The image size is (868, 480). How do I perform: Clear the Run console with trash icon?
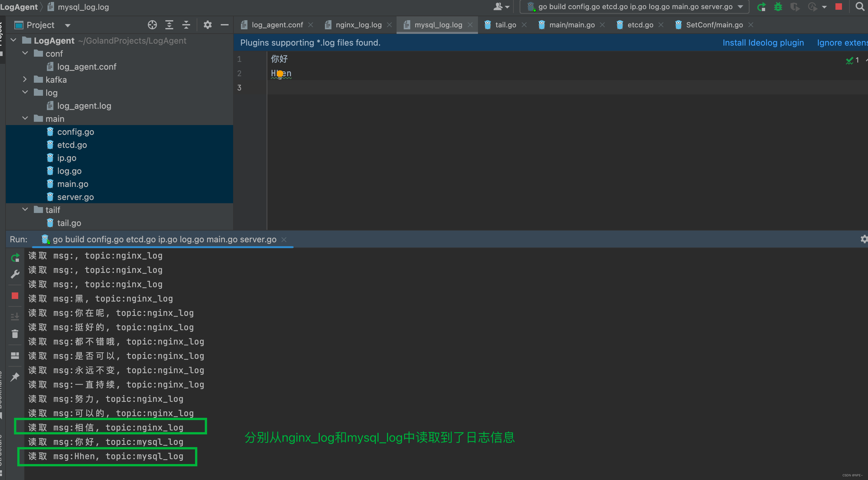pos(15,334)
